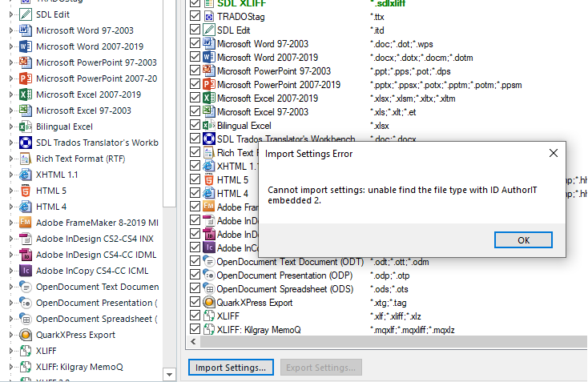Screen dimensions: 588x382
Task: Select OpenDocument Presentation in the left tree
Action: coord(97,303)
